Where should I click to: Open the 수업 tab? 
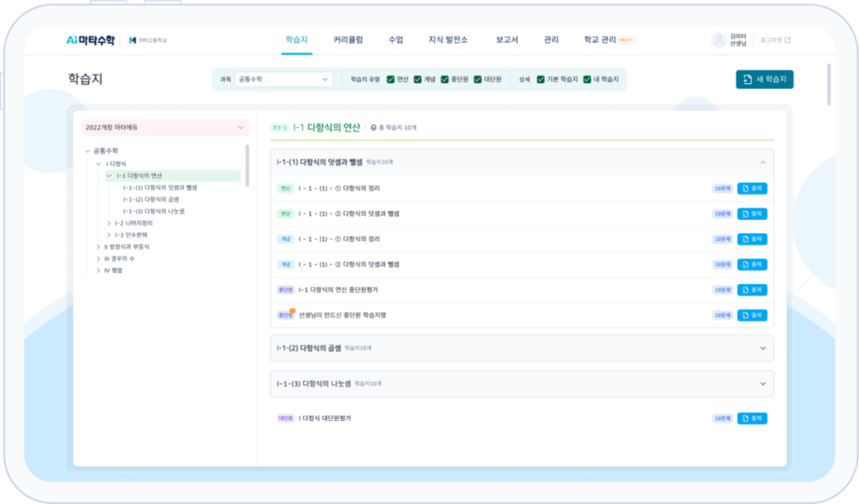click(x=396, y=40)
